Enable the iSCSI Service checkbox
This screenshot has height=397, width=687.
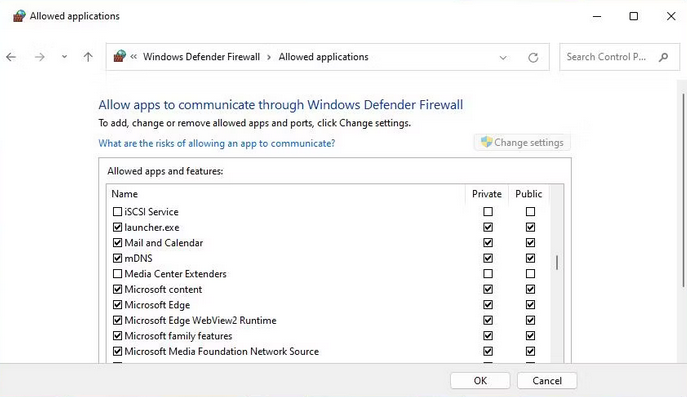(117, 212)
